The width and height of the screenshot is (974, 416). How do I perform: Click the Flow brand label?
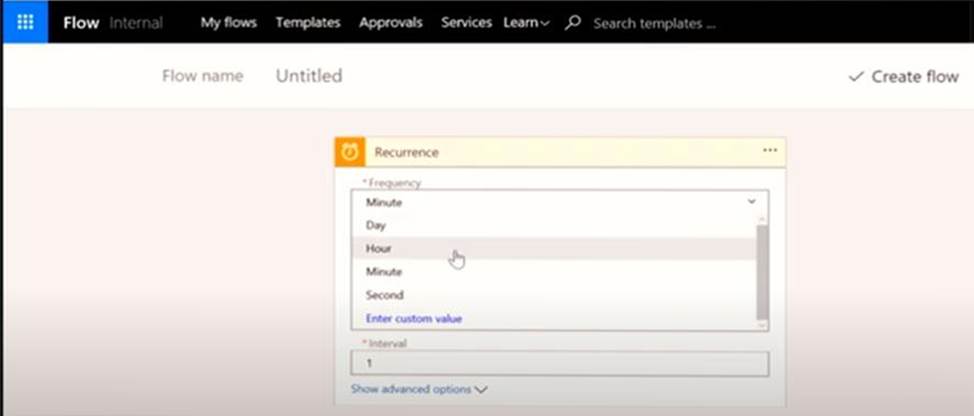coord(81,23)
